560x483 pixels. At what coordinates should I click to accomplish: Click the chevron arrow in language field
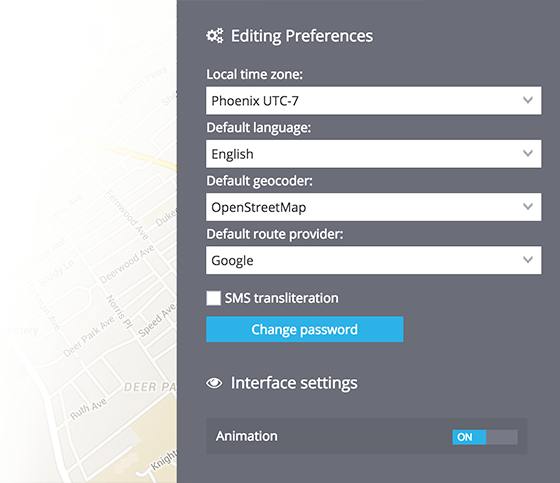tap(528, 153)
